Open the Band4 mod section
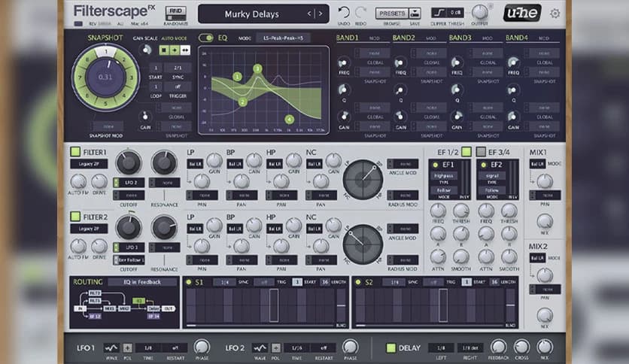The image size is (629, 364). coord(544,38)
